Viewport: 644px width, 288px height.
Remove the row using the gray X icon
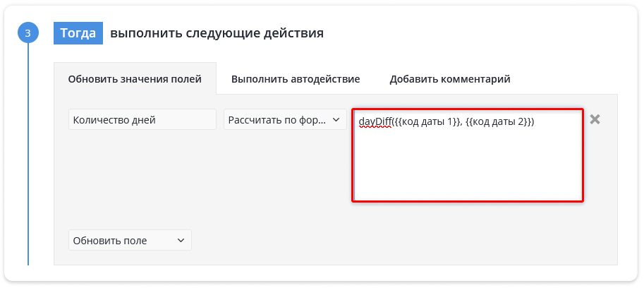tap(595, 119)
